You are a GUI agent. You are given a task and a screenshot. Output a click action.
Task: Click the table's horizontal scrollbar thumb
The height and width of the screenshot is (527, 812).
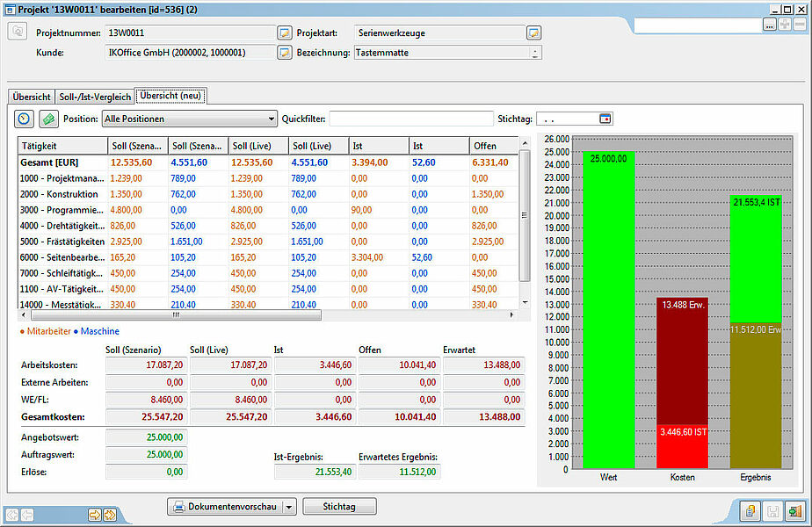pyautogui.click(x=176, y=314)
